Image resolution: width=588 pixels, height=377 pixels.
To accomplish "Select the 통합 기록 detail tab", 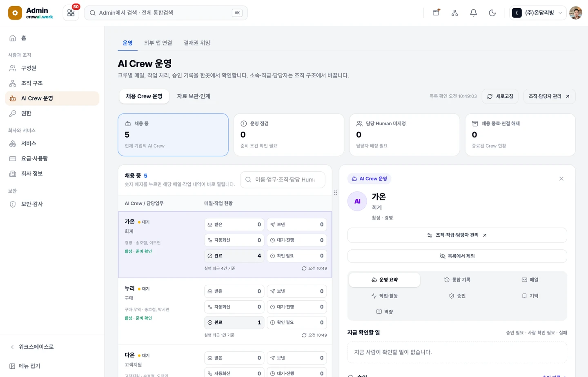I will (x=457, y=280).
